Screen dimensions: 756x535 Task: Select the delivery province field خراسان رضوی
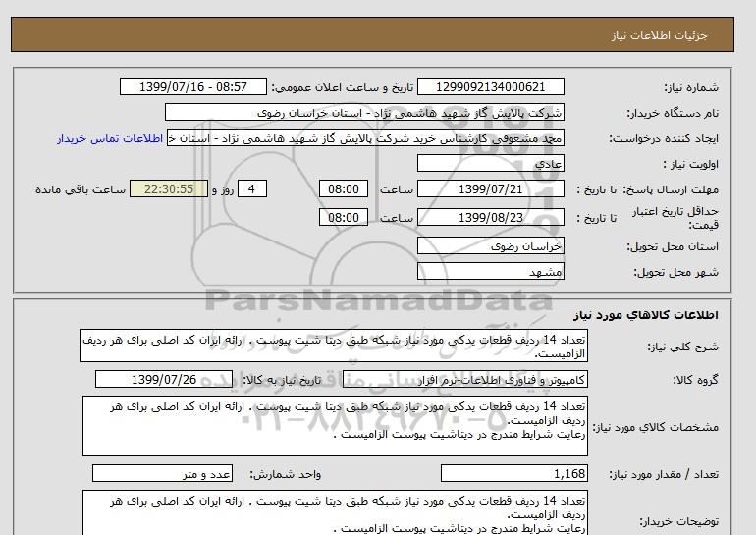tap(492, 245)
